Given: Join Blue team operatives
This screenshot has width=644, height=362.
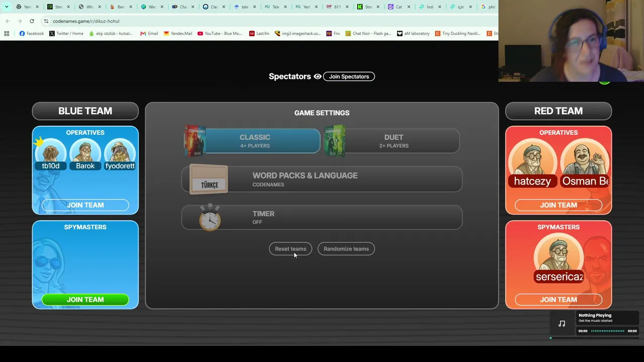Looking at the screenshot, I should (85, 205).
